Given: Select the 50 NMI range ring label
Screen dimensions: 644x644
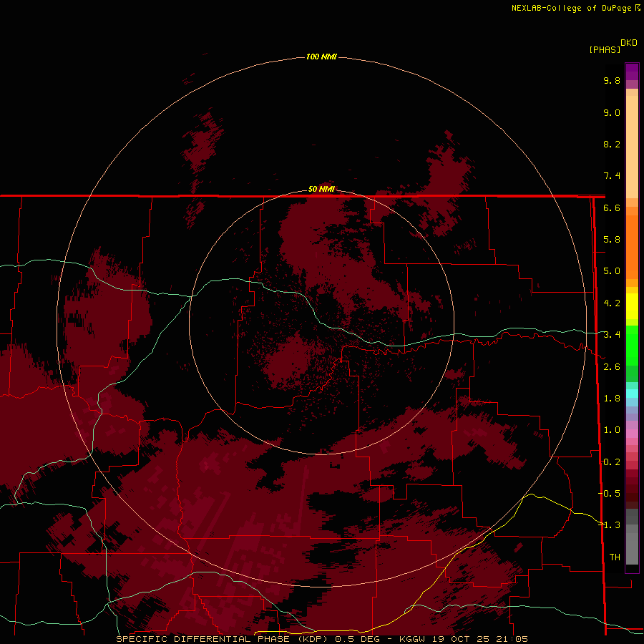Looking at the screenshot, I should tap(321, 189).
